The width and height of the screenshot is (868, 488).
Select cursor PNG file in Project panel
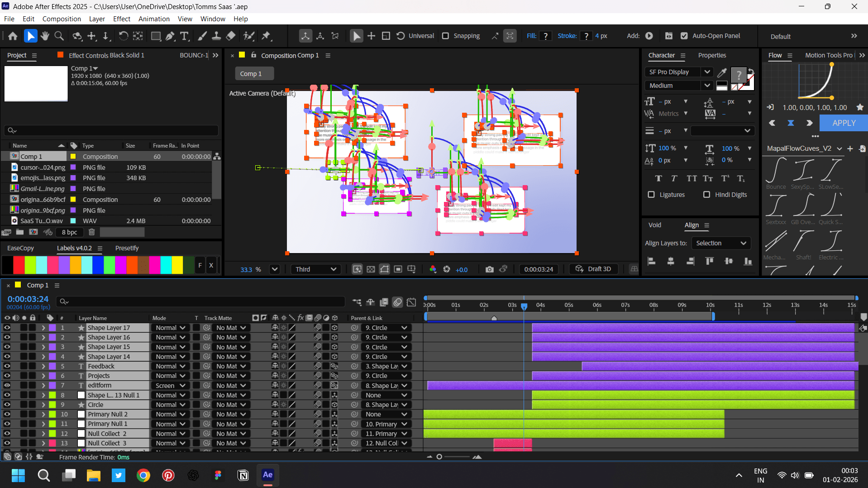tap(43, 167)
